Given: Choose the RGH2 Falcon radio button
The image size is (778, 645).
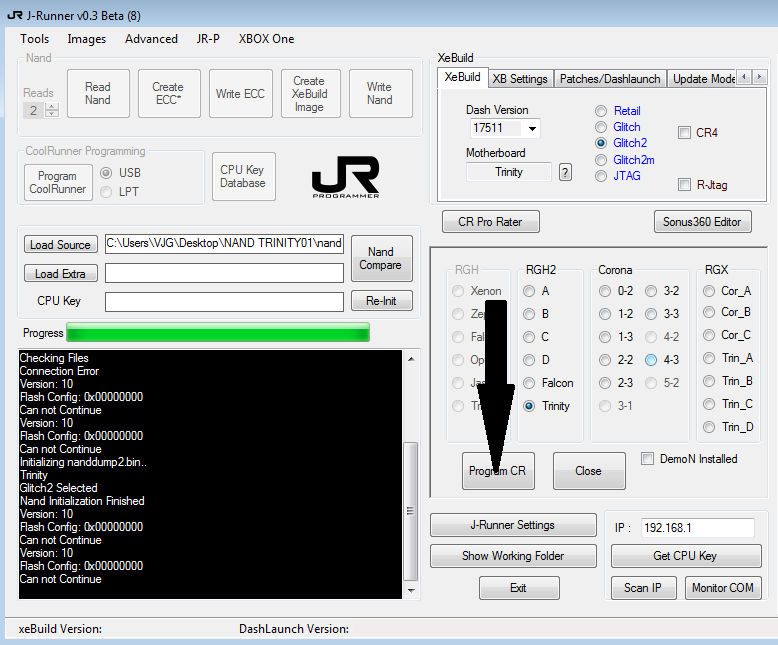Looking at the screenshot, I should click(528, 383).
